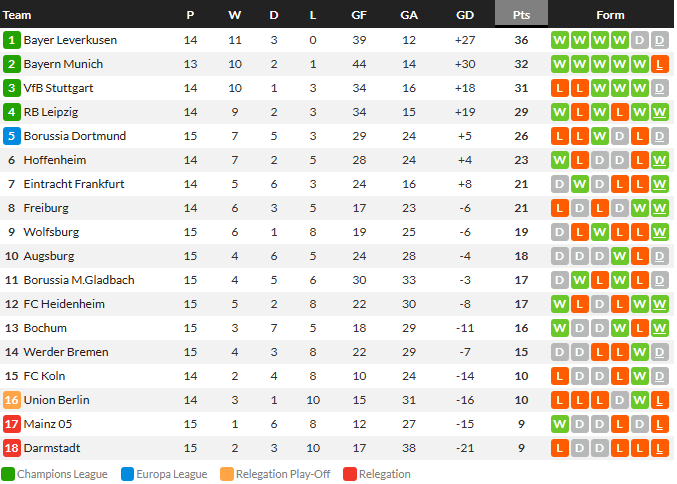Click the green Champions League legend swatch

pyautogui.click(x=8, y=474)
